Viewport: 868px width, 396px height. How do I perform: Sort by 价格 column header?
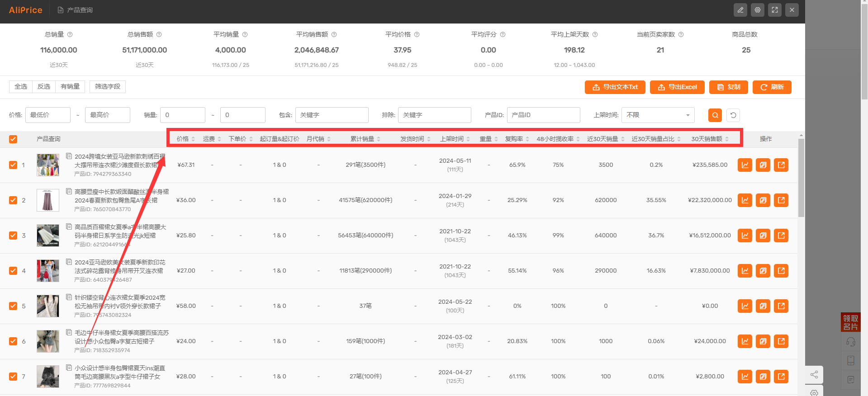[185, 139]
